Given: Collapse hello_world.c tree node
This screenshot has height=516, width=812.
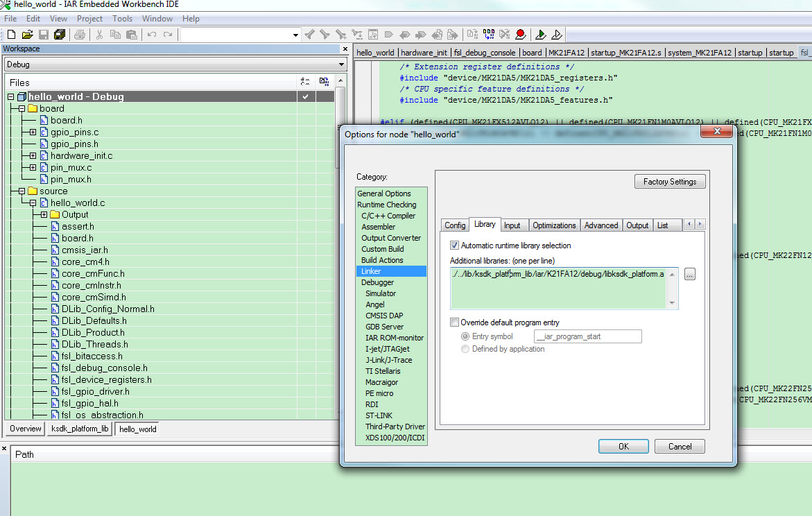Looking at the screenshot, I should coord(33,203).
